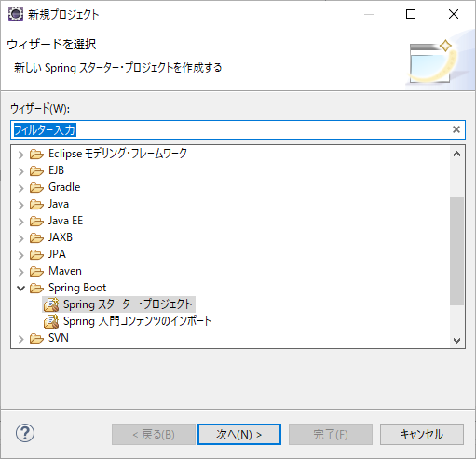This screenshot has height=459, width=476.
Task: Click the JAXB folder icon
Action: 36,237
